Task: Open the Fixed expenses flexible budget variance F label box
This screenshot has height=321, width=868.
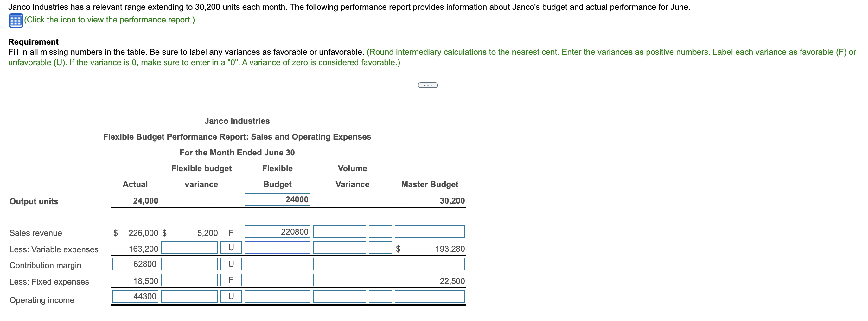Action: [x=231, y=280]
